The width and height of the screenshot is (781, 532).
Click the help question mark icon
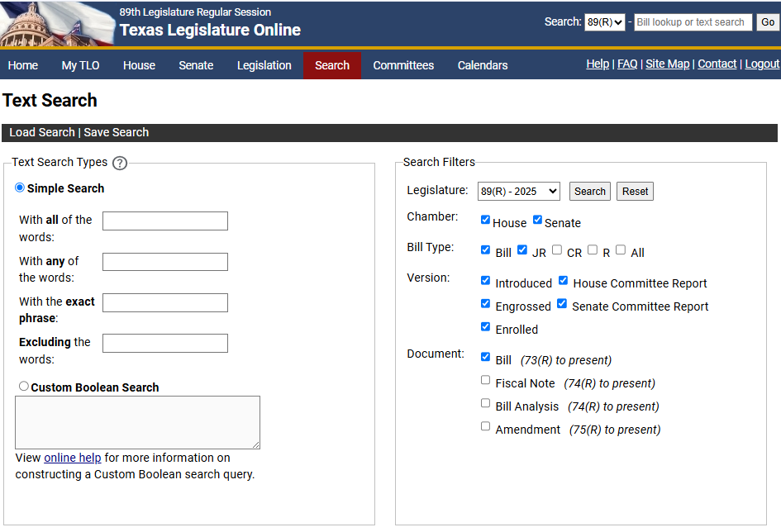tap(120, 163)
